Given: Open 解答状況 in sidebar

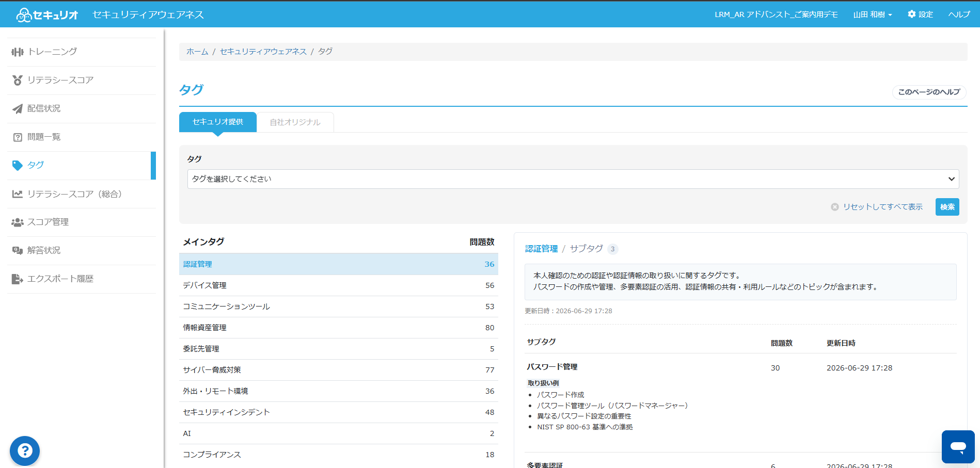Looking at the screenshot, I should point(82,251).
